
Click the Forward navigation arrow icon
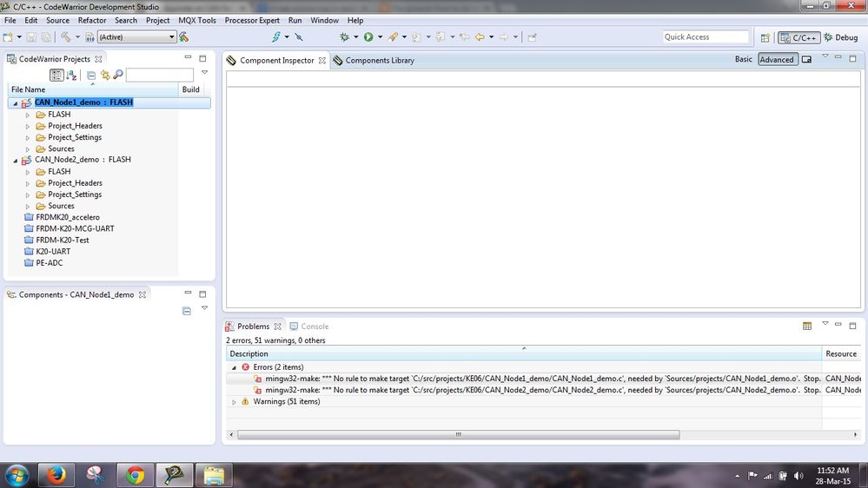504,37
